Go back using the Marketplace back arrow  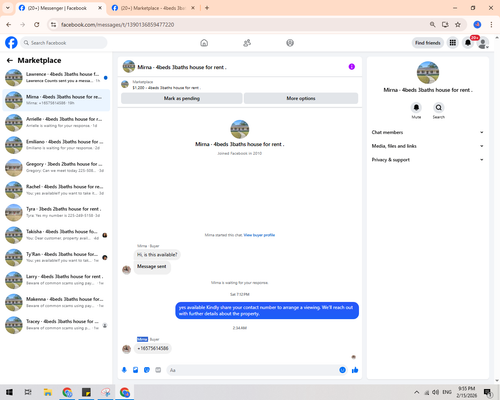(x=10, y=60)
